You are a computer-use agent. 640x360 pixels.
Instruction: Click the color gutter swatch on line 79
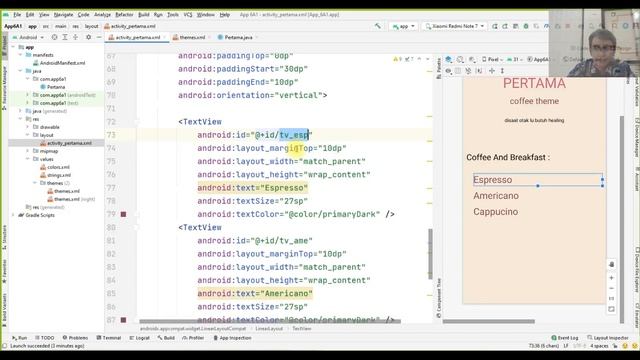[123, 214]
